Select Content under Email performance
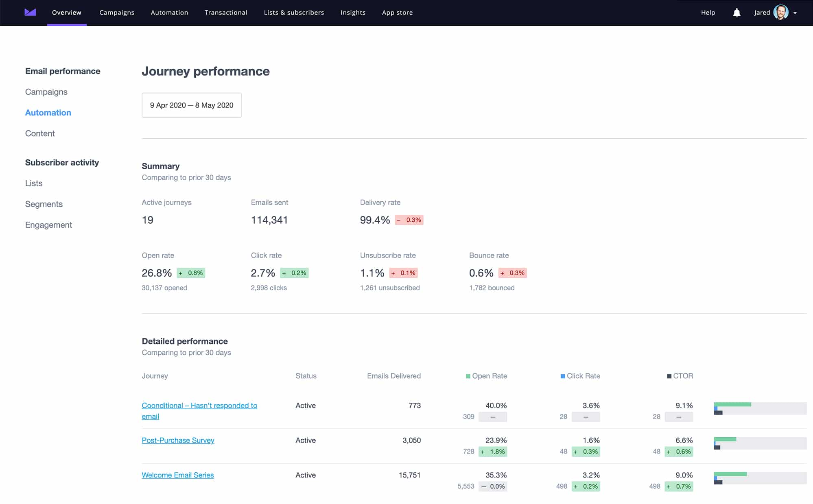Image resolution: width=813 pixels, height=504 pixels. (40, 133)
